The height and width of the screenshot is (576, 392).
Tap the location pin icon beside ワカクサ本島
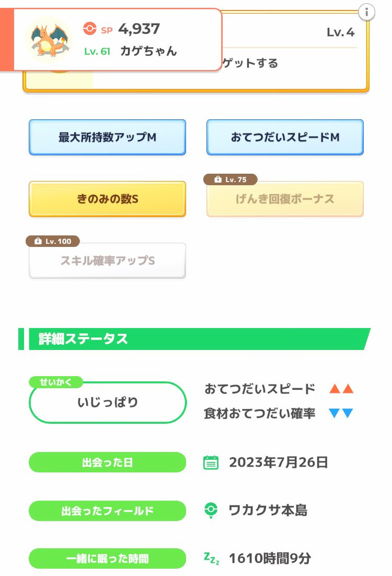point(211,511)
